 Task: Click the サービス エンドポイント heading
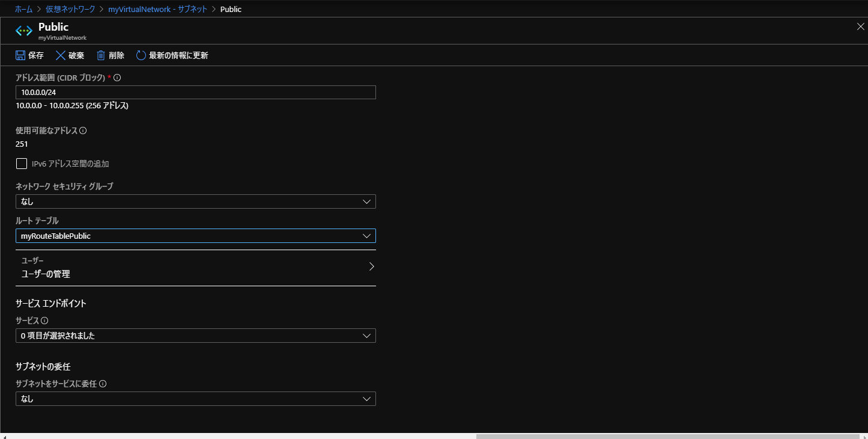click(x=51, y=304)
